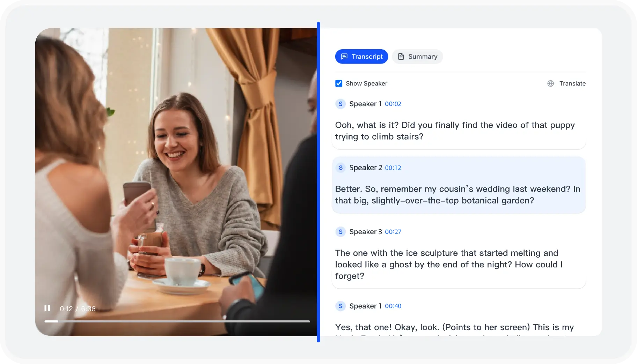Screen dimensions: 637x364
Task: Seek on the video progress bar
Action: (177, 321)
